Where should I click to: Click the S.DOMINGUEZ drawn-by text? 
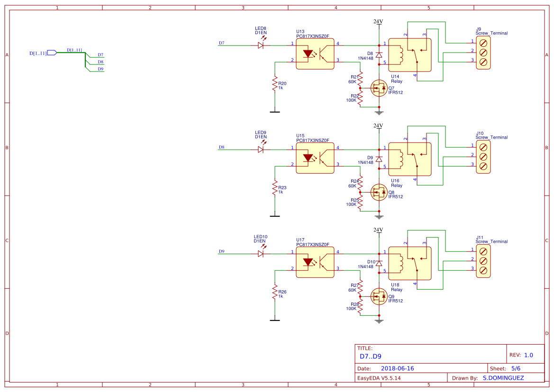503,377
